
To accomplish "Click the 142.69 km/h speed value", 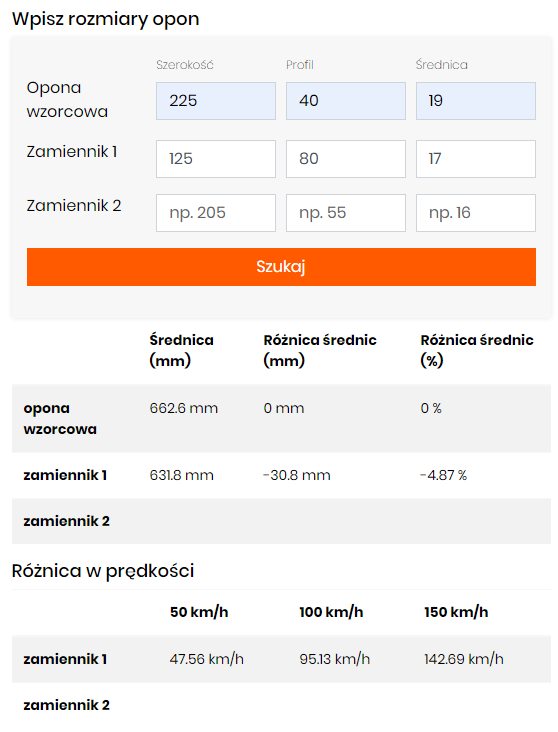I will (x=464, y=659).
